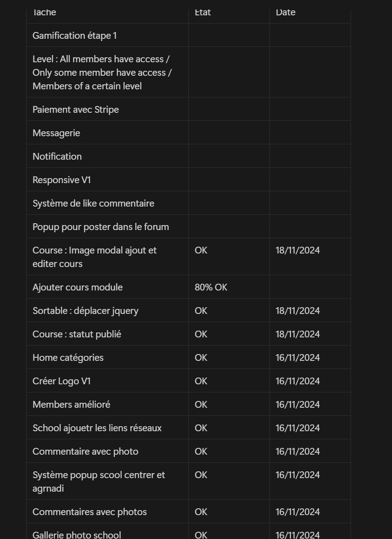Select the 'Commentaires avec photos' task cell

[107, 511]
